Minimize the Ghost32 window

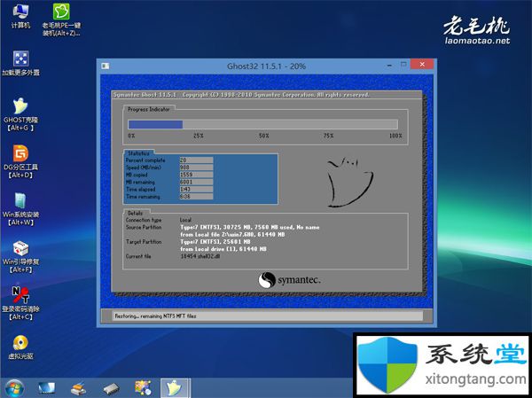tap(389, 65)
